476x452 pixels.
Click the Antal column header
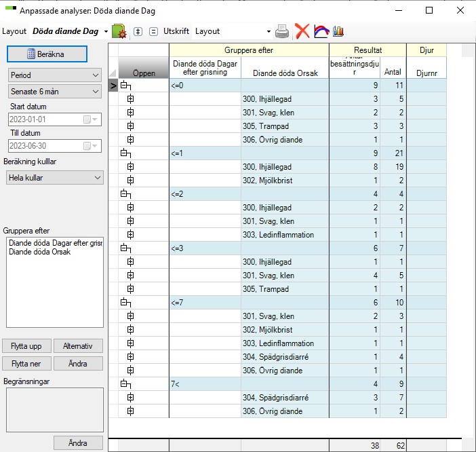[393, 68]
